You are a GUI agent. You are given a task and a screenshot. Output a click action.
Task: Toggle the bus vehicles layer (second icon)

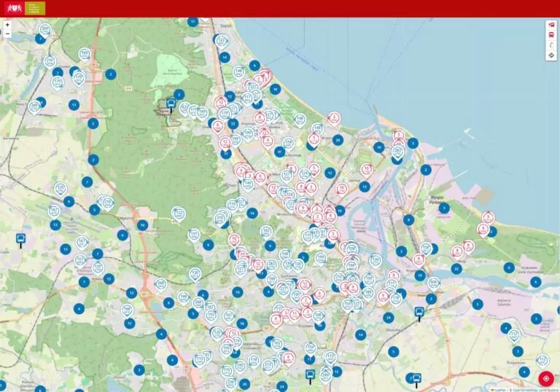click(x=551, y=35)
